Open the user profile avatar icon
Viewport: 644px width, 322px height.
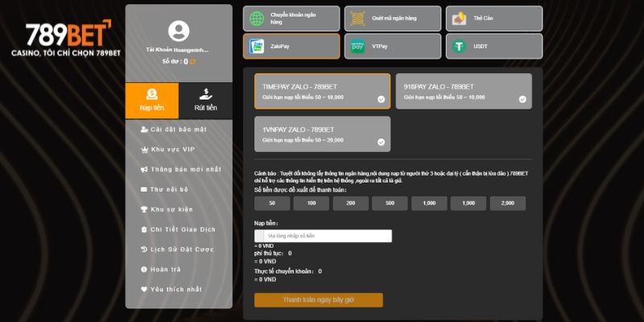179,31
